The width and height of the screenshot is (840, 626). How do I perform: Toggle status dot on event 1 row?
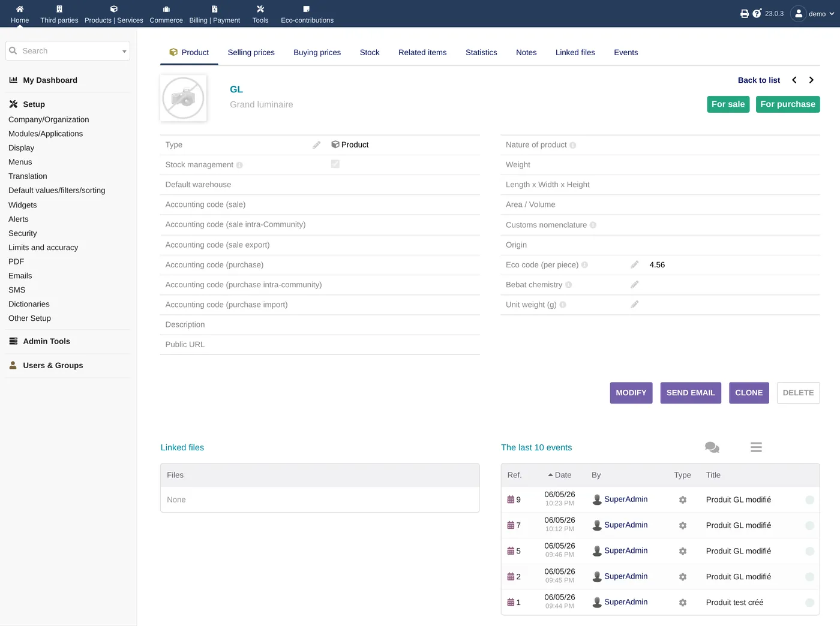coord(809,603)
